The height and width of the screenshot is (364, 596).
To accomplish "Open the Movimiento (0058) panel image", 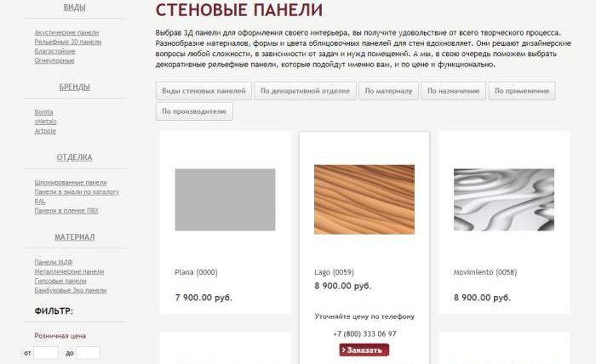I will [504, 200].
